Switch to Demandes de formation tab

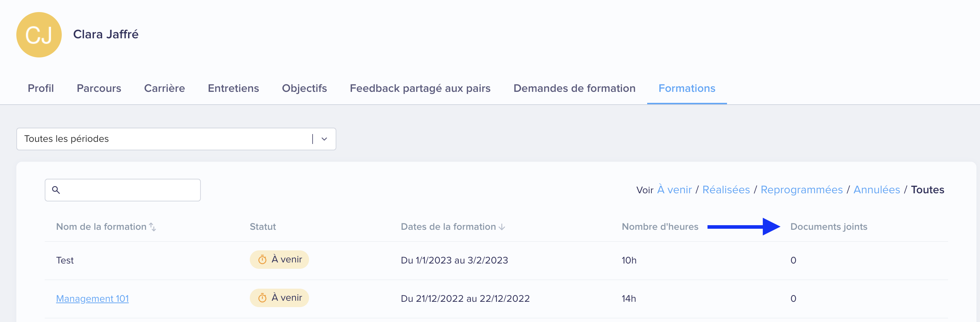(x=574, y=88)
